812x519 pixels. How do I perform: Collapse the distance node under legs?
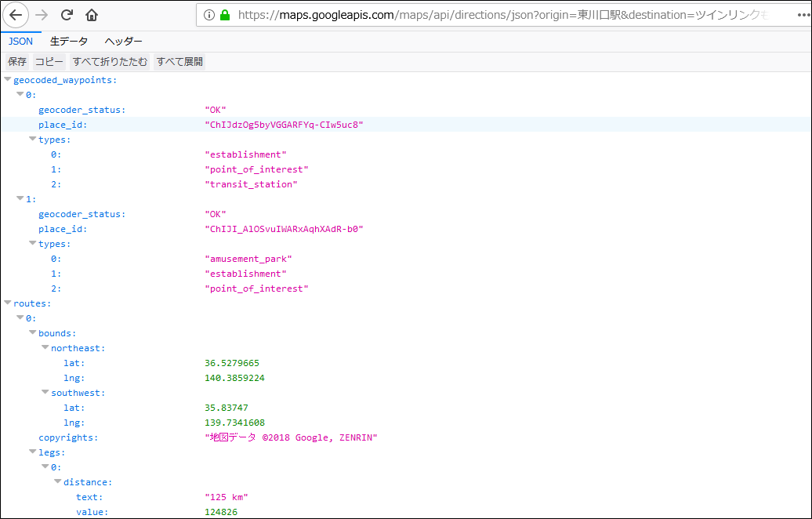(57, 481)
